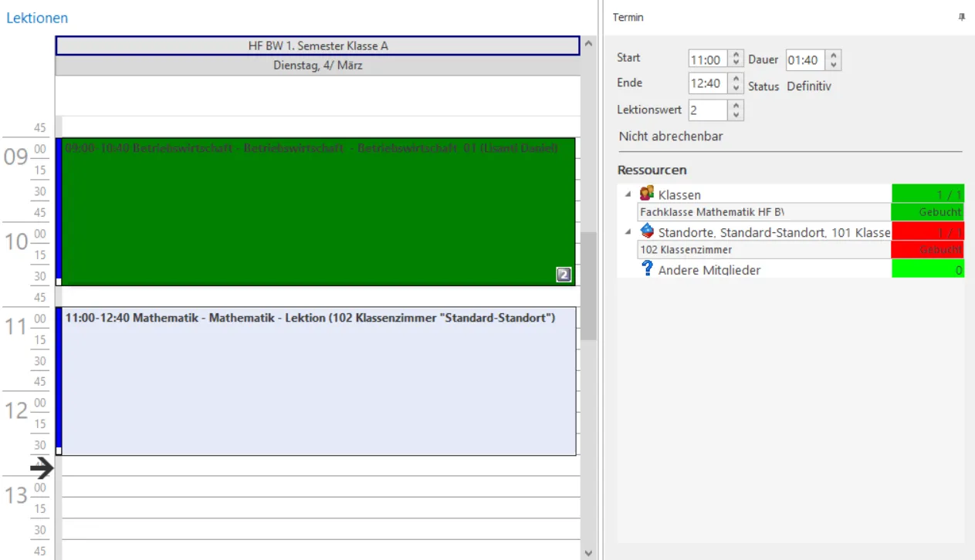Click the black current-time arrow marker

pos(42,467)
